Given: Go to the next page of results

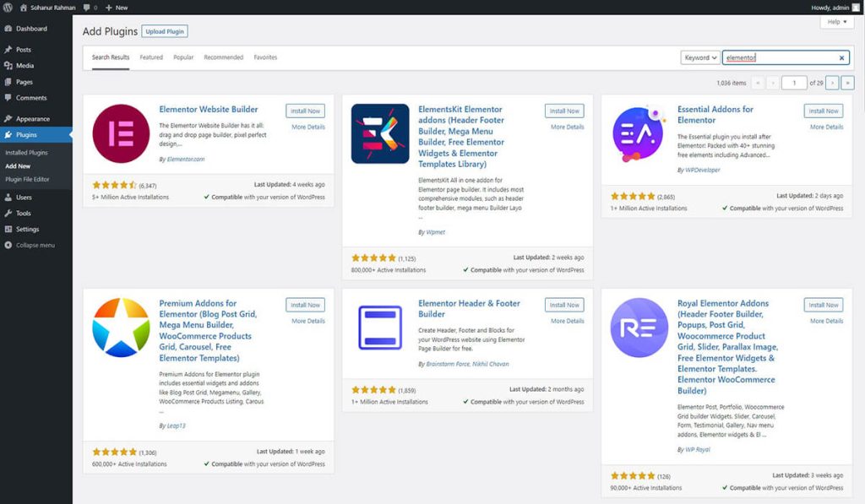Looking at the screenshot, I should [x=832, y=83].
